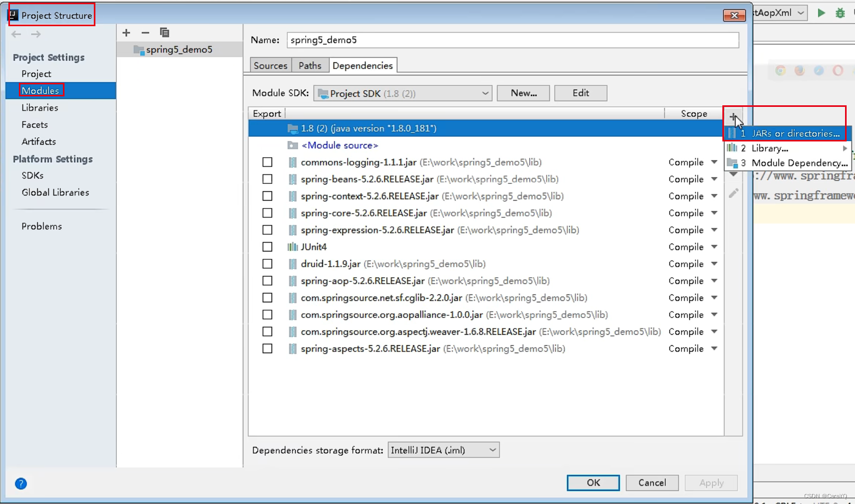855x504 pixels.
Task: Open scope dropdown for JUnit4
Action: click(714, 247)
